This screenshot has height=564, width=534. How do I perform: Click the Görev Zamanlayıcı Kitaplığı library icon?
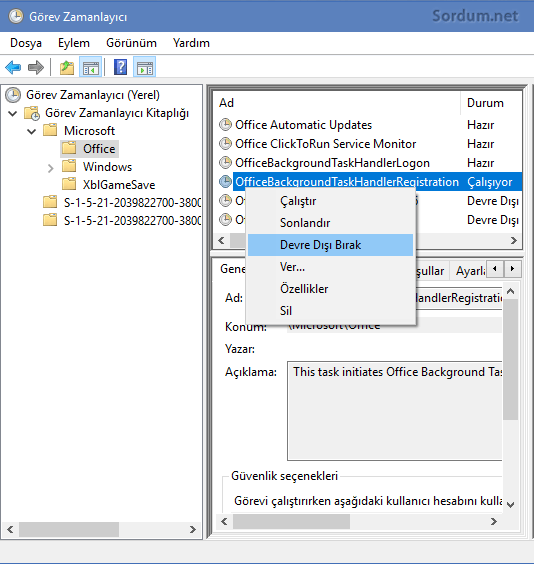(32, 113)
